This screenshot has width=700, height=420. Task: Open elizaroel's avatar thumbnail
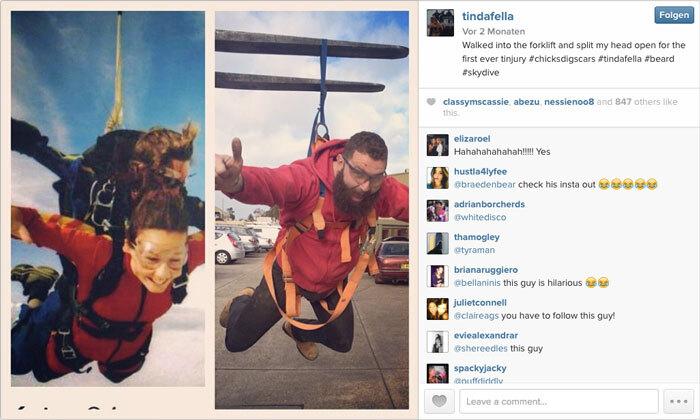[438, 145]
